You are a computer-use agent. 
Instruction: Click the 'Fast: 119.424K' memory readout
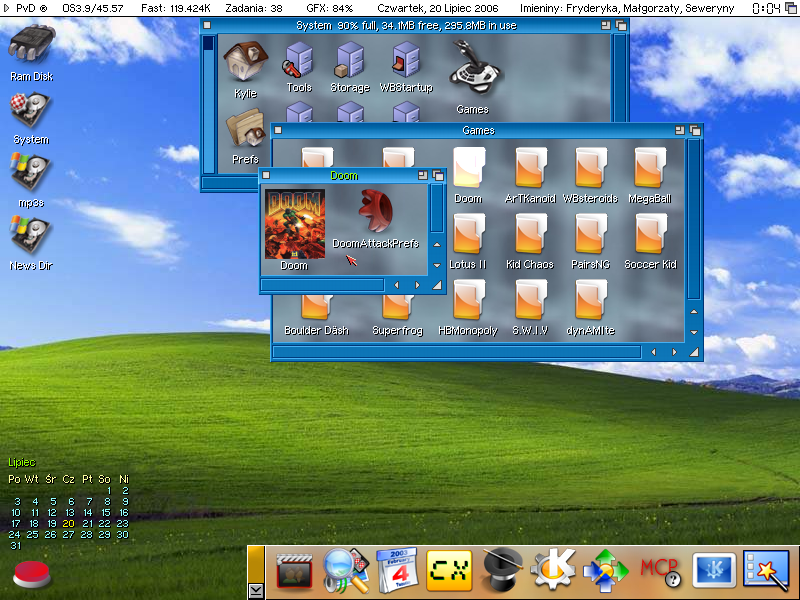[x=176, y=8]
